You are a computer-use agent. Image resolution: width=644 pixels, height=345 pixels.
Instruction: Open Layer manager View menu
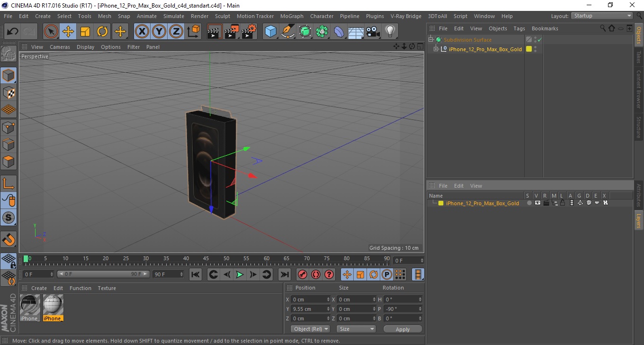pos(476,186)
